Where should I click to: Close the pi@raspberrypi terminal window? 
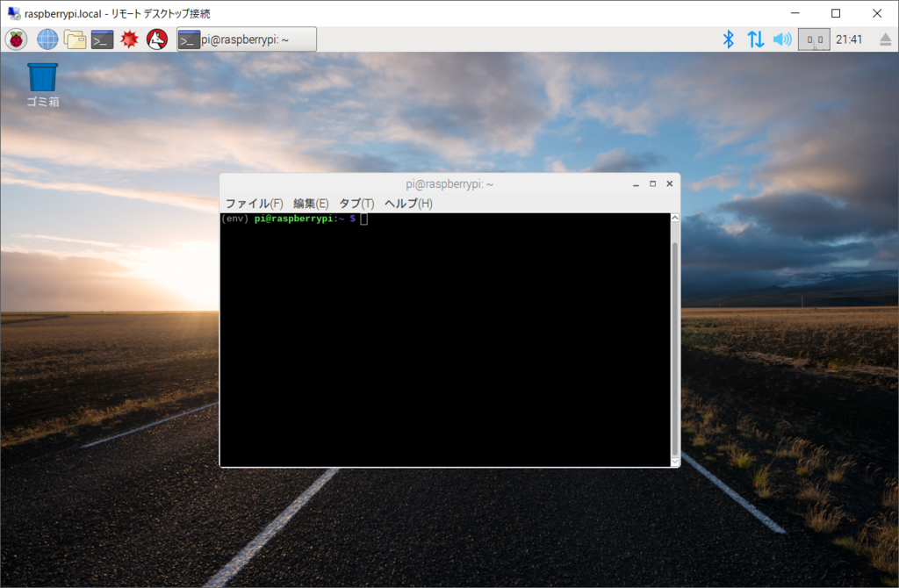pyautogui.click(x=669, y=184)
